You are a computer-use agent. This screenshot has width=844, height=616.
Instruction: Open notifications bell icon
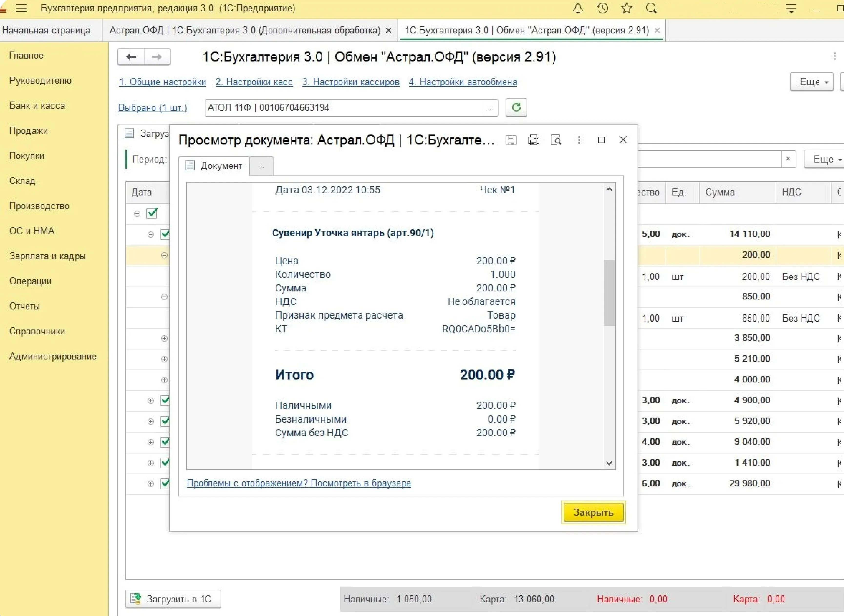point(578,8)
